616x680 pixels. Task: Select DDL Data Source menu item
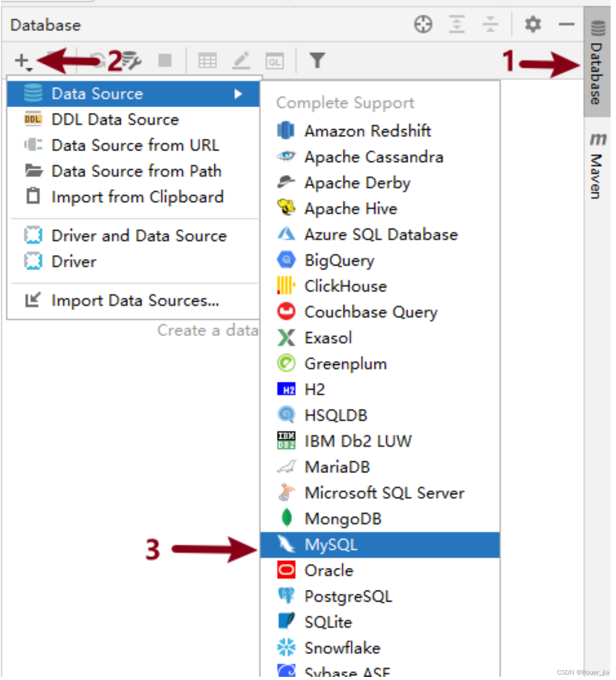[x=133, y=119]
